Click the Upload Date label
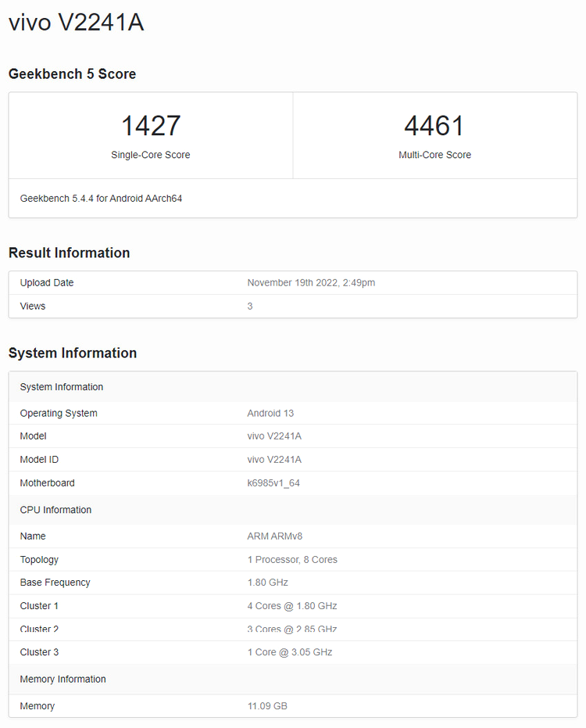 tap(47, 283)
